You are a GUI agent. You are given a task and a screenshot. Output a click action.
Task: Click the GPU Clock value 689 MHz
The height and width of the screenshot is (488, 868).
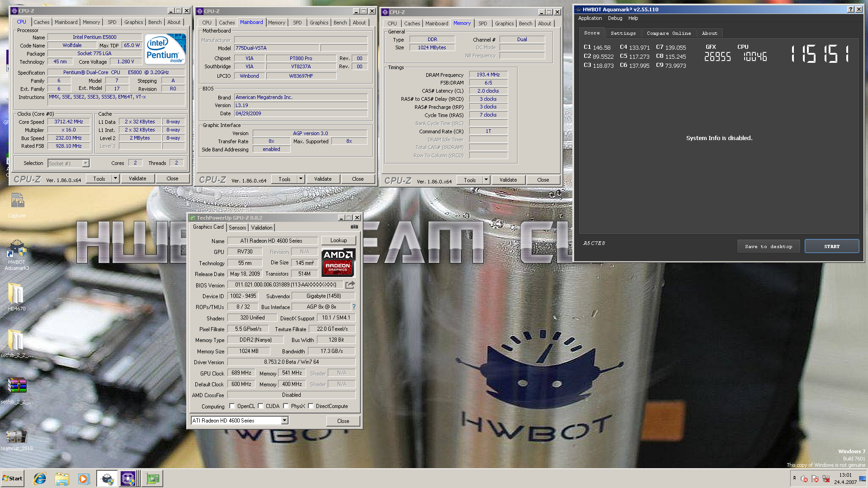pos(241,373)
